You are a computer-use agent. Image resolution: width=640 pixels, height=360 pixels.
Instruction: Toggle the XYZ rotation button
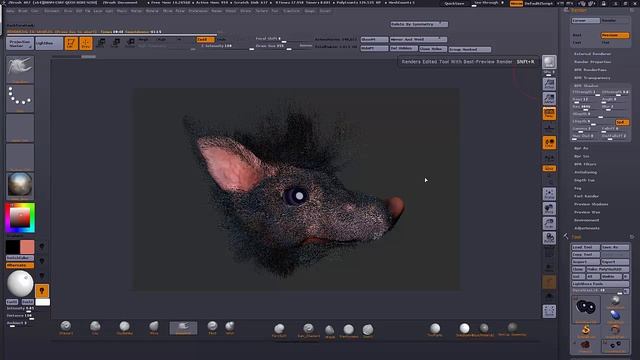[549, 168]
